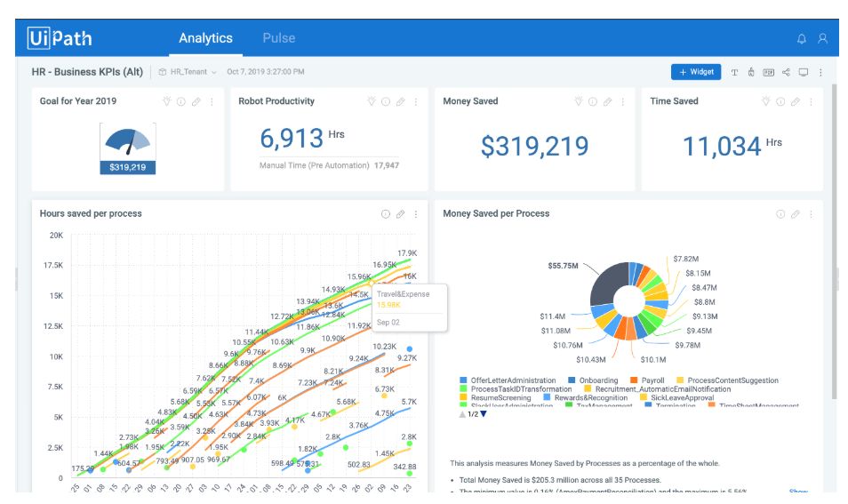Go to next legend page arrow
This screenshot has height=504, width=848.
click(484, 414)
